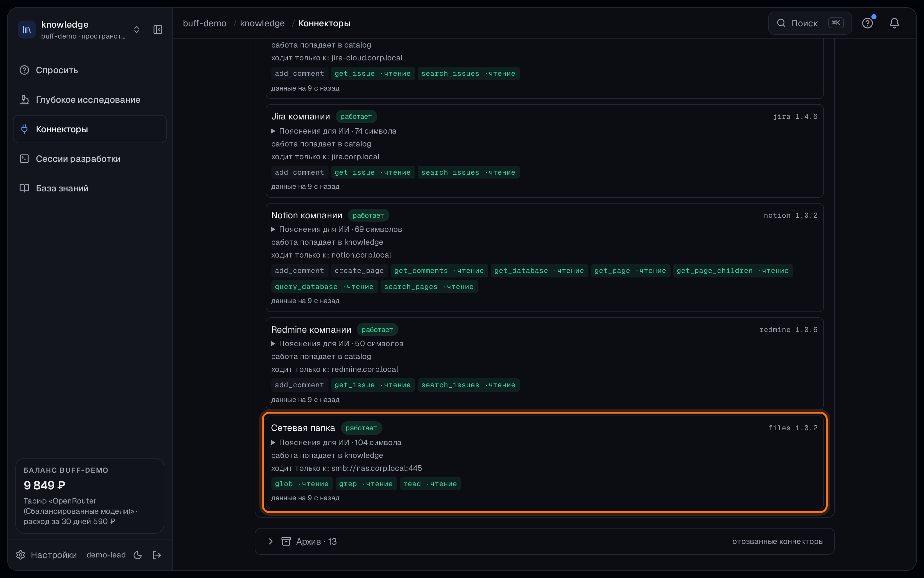This screenshot has height=578, width=924.
Task: Open notifications bell icon
Action: [x=894, y=23]
